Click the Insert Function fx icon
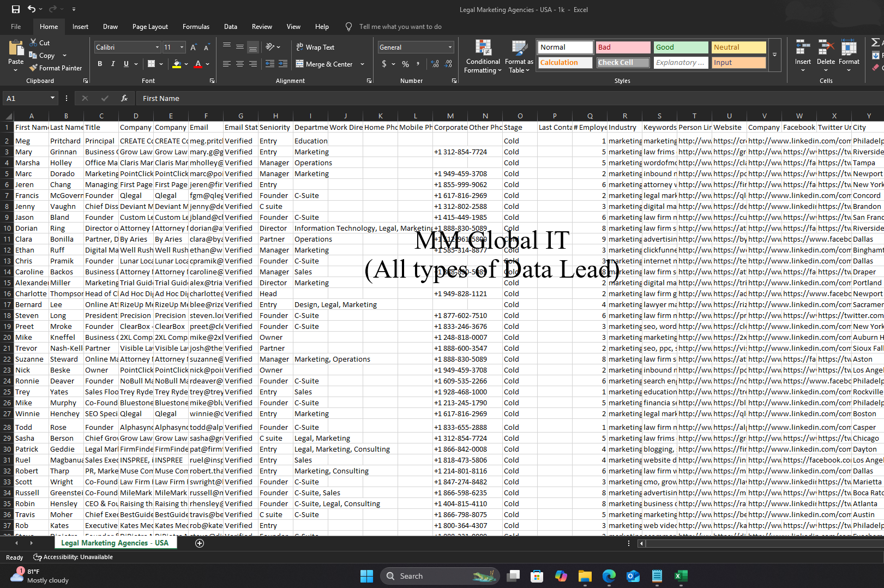This screenshot has width=884, height=588. [124, 98]
